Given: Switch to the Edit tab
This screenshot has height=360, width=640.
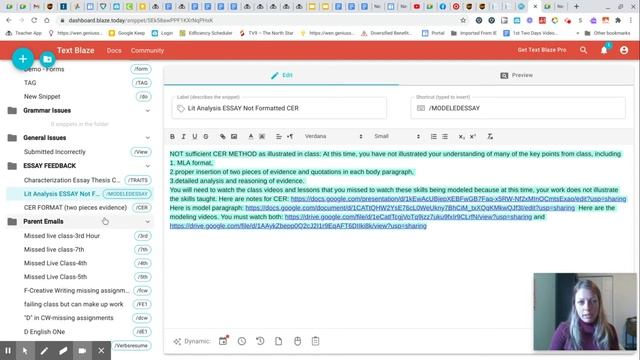Looking at the screenshot, I should (282, 75).
